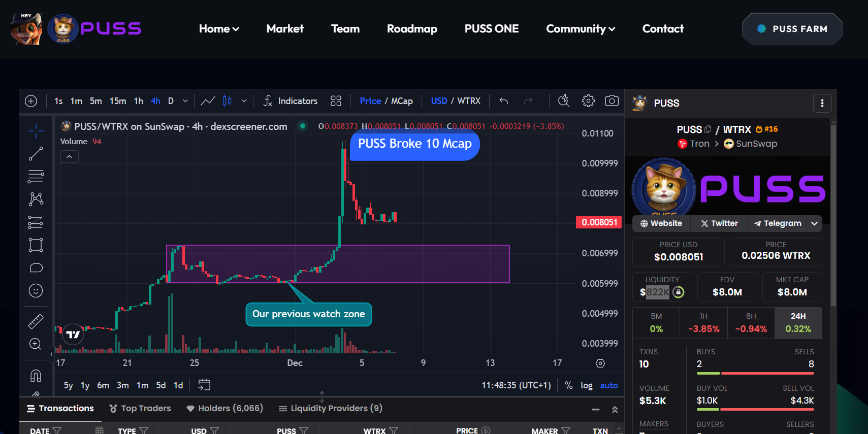This screenshot has width=868, height=434.
Task: Minimize the transactions panel
Action: click(595, 409)
